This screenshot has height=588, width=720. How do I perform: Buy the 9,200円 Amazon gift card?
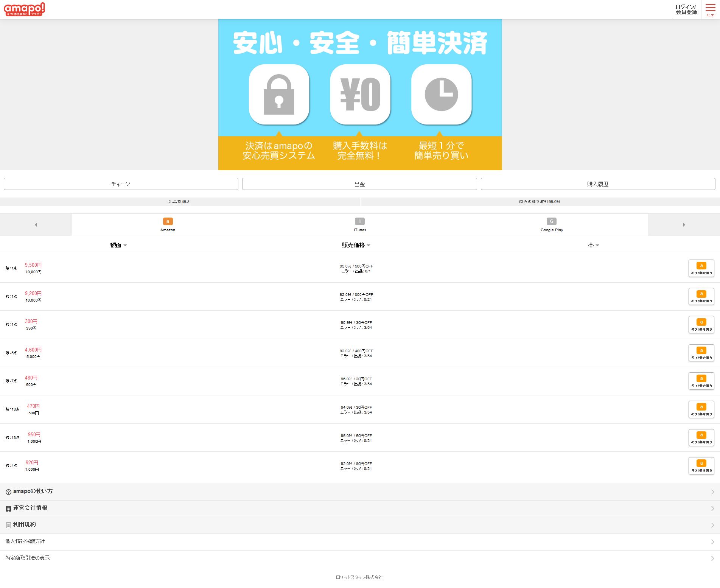coord(701,297)
